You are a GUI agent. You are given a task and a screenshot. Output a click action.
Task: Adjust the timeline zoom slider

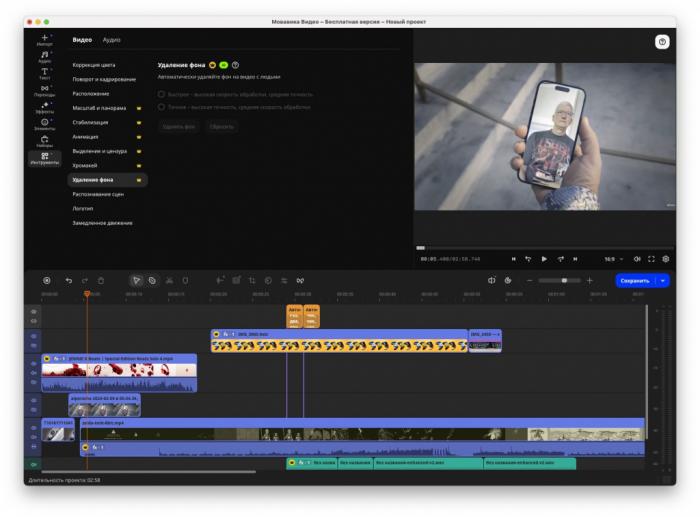[564, 281]
